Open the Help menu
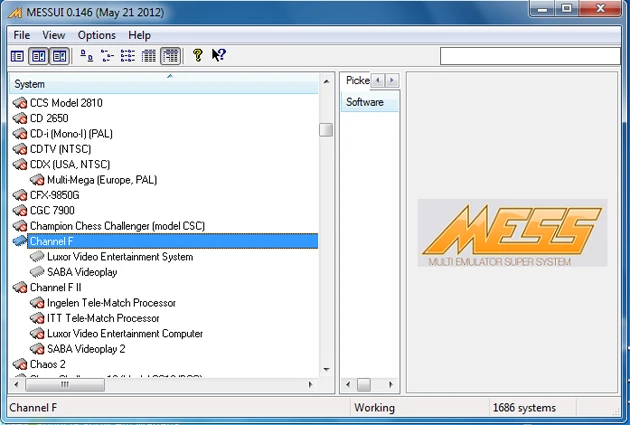Viewport: 630px width, 425px height. click(x=139, y=35)
